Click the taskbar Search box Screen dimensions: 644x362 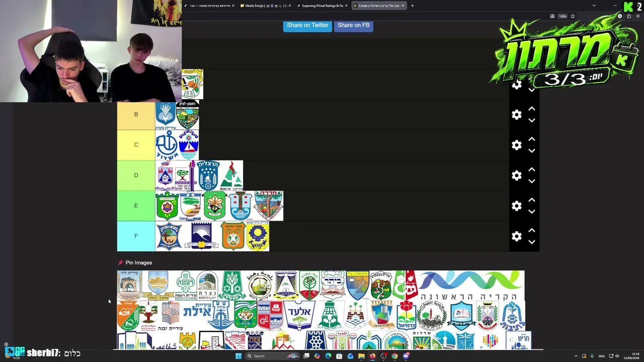tap(272, 356)
